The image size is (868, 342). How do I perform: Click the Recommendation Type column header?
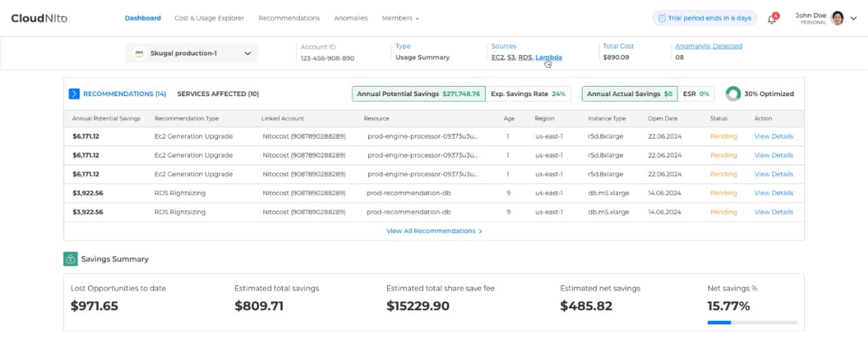click(x=186, y=119)
